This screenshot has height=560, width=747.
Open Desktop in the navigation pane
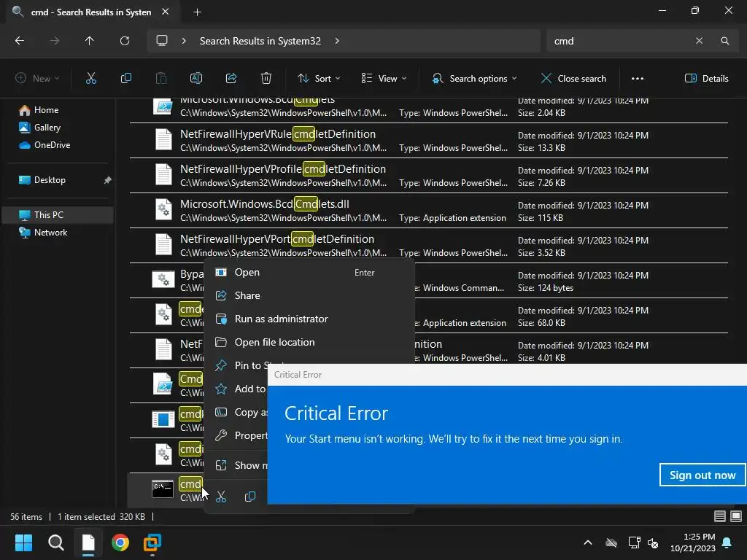[x=50, y=180]
